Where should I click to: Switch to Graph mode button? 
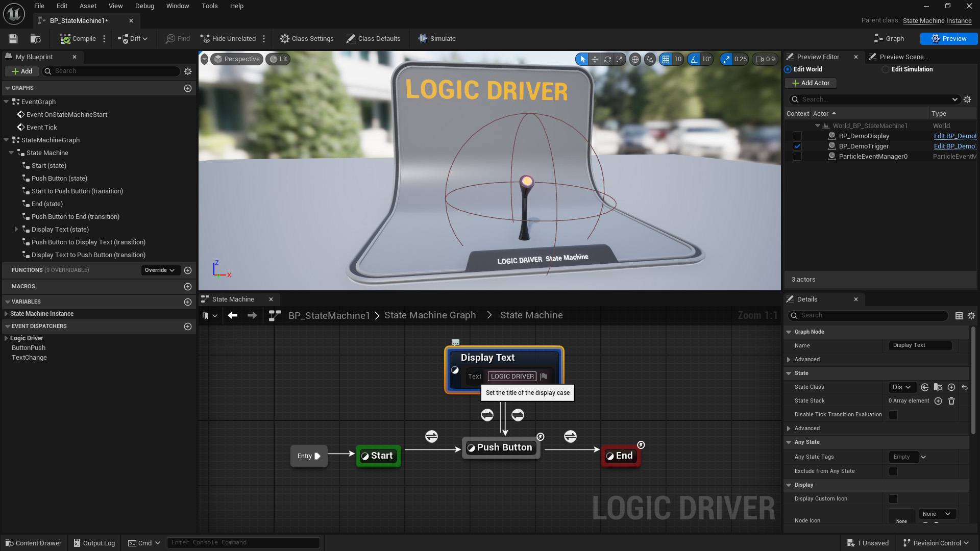click(x=889, y=39)
